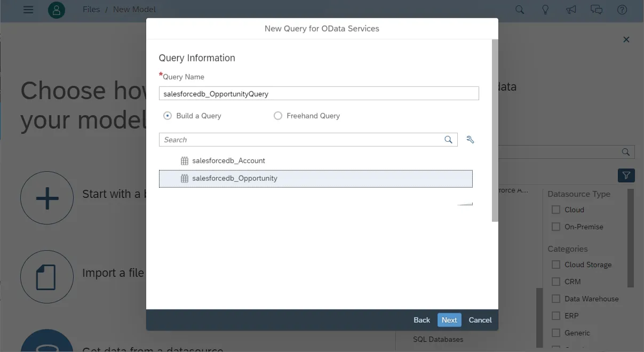This screenshot has height=352, width=644.
Task: Select the Build a Query radio button
Action: click(x=166, y=115)
